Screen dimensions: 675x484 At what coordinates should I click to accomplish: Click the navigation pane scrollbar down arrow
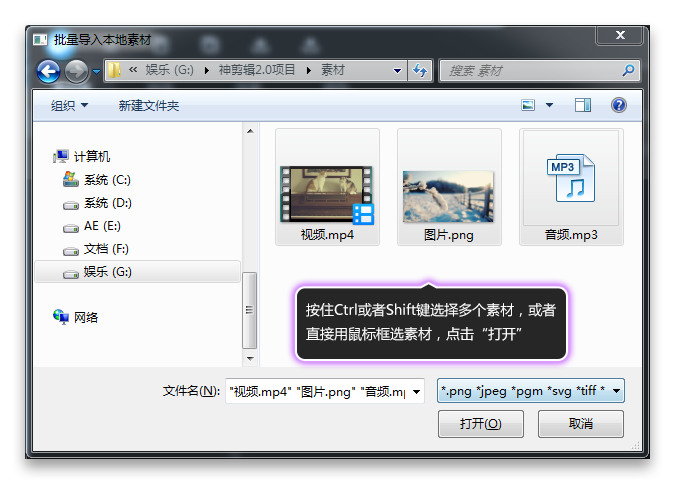pos(250,358)
